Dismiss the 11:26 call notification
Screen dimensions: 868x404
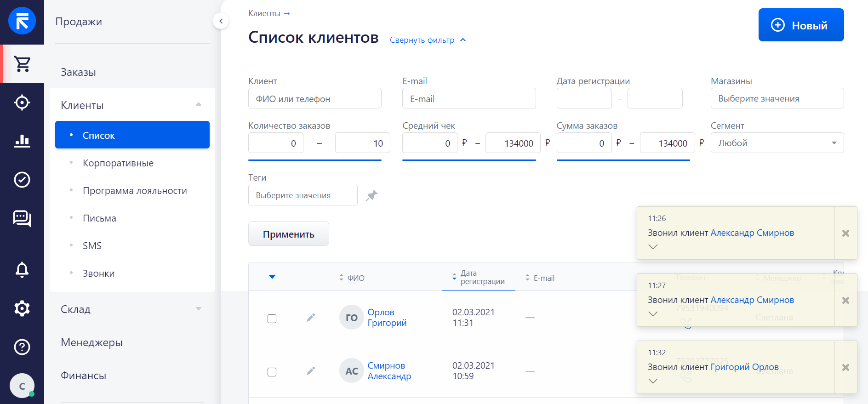(845, 233)
